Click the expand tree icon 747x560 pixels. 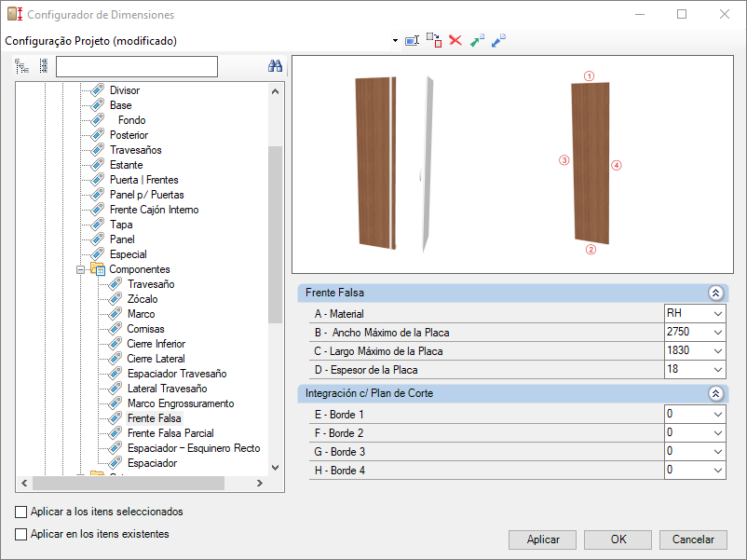[22, 66]
